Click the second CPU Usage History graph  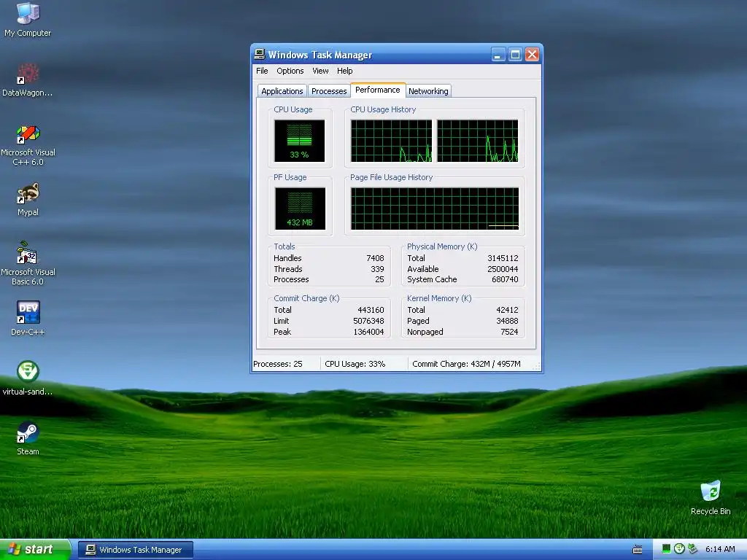click(477, 141)
